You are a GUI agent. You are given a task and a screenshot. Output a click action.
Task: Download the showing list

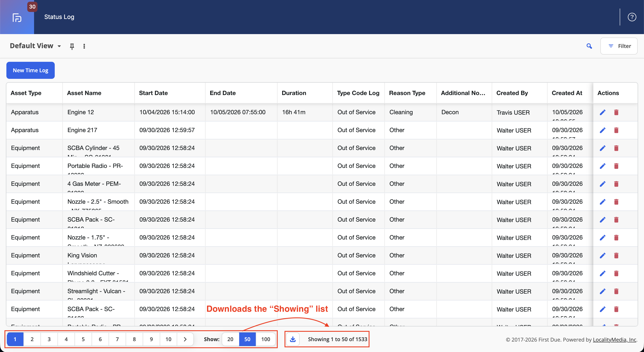click(x=293, y=339)
